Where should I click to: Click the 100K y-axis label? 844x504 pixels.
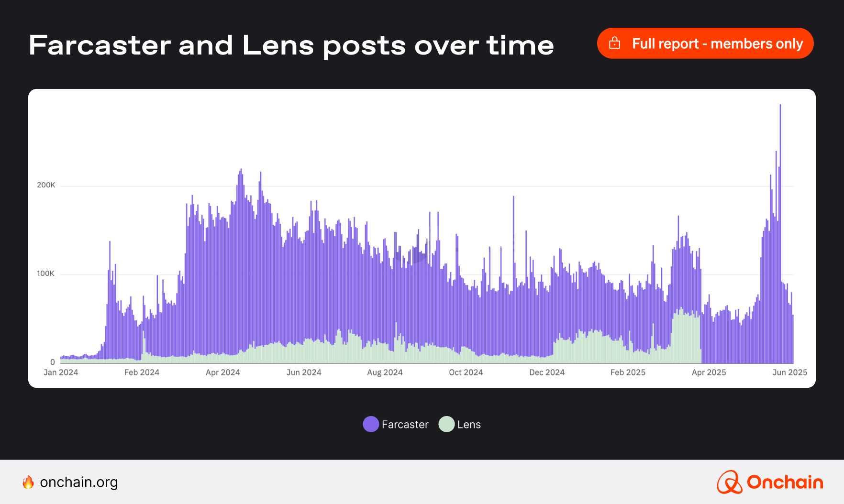45,274
